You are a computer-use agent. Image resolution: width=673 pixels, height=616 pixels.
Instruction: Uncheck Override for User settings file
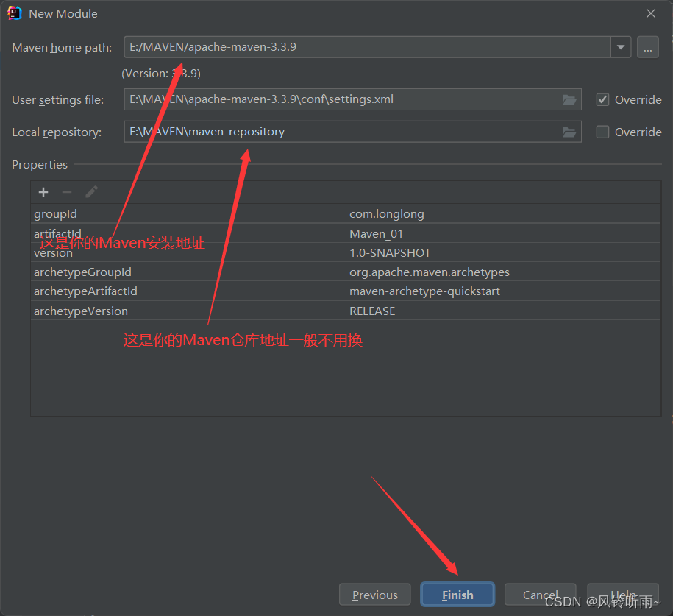point(602,99)
